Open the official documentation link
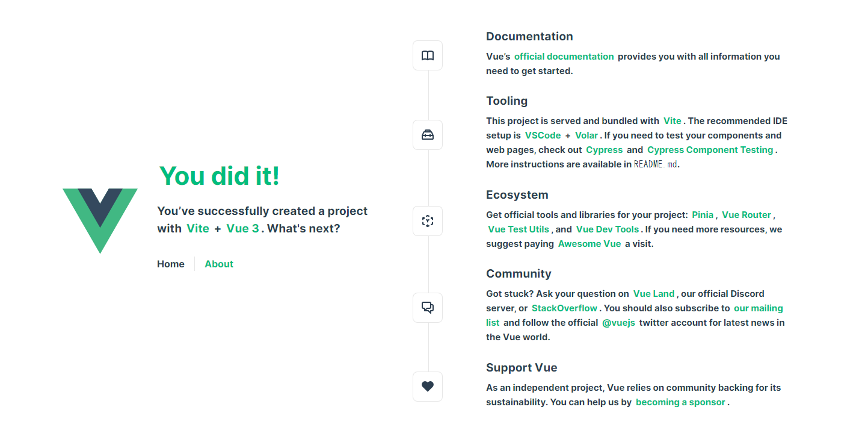 tap(564, 57)
